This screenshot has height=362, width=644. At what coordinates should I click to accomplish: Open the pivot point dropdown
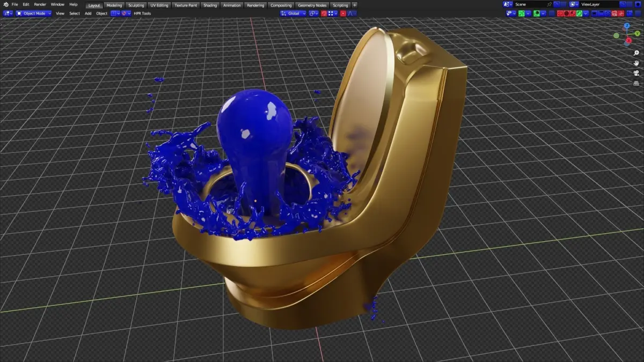tap(314, 13)
